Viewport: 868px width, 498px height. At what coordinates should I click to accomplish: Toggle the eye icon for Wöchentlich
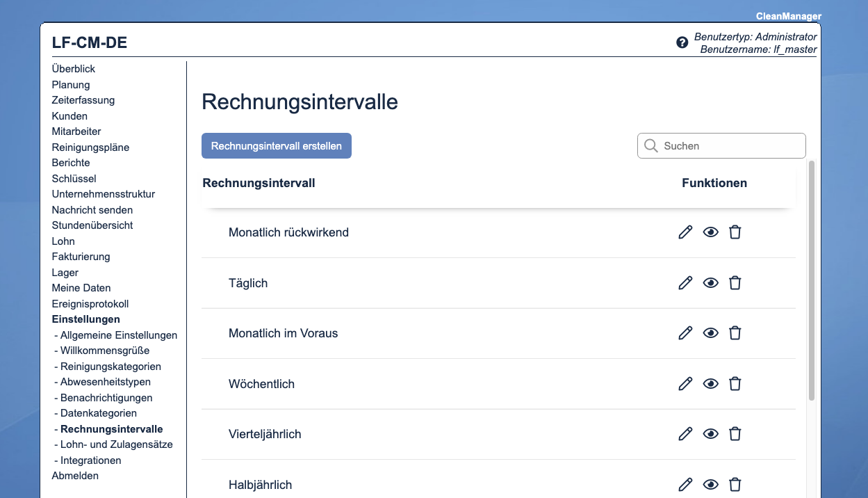710,383
